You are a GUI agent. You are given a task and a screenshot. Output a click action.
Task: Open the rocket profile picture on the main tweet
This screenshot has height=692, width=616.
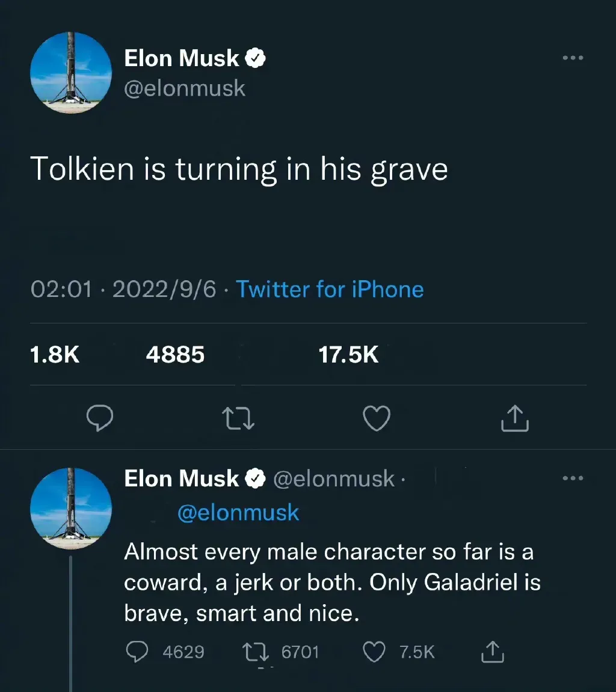[71, 72]
